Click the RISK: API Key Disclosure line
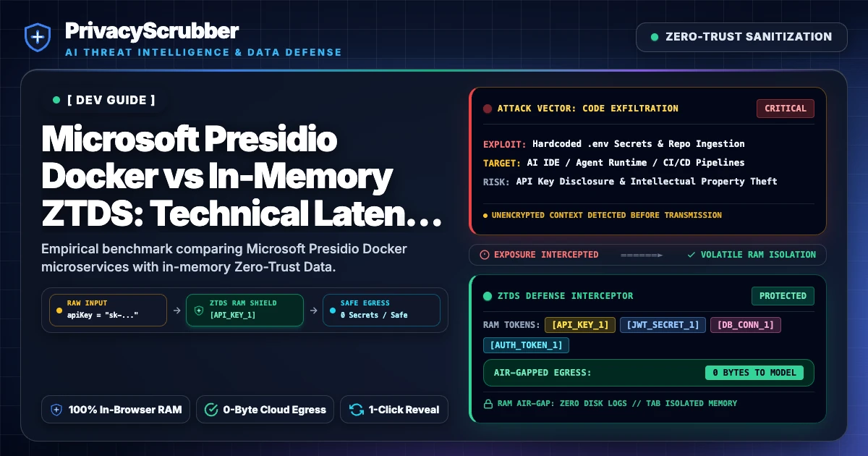Image resolution: width=868 pixels, height=456 pixels. (630, 182)
